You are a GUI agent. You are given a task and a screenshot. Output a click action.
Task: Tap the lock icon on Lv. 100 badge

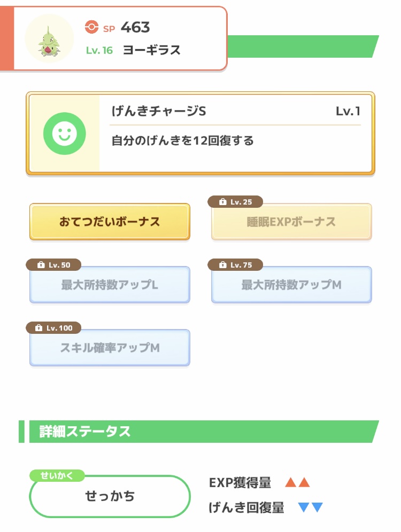pos(39,328)
